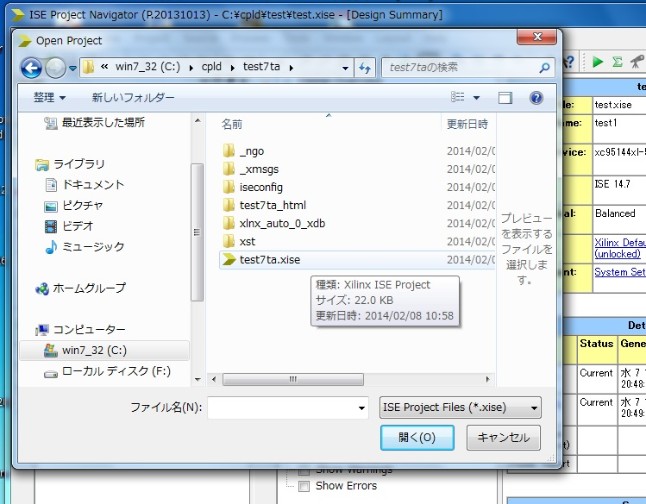Click the キャンセル cancel button
The width and height of the screenshot is (646, 504).
[x=503, y=438]
